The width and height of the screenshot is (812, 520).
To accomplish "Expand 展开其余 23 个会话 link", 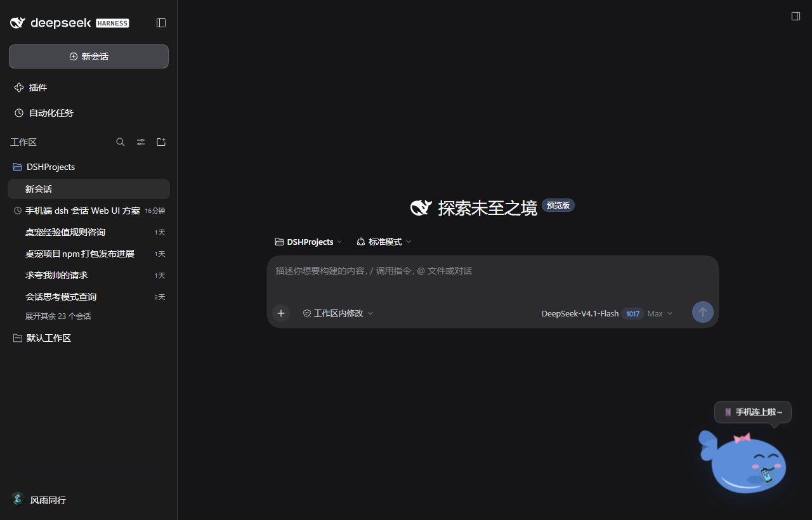I will [58, 316].
